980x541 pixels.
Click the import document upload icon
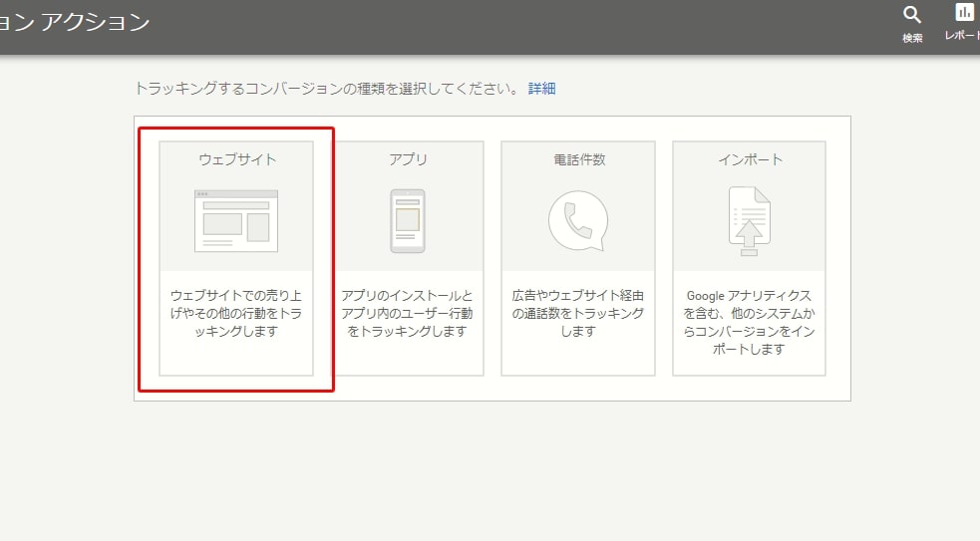click(x=750, y=221)
